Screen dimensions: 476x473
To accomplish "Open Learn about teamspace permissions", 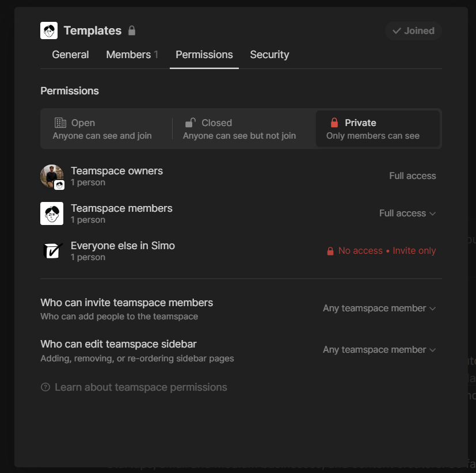I will (140, 387).
